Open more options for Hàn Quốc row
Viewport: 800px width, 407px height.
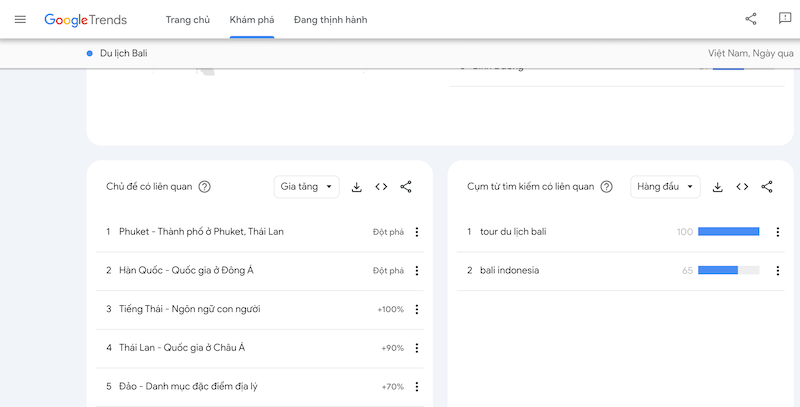click(417, 271)
